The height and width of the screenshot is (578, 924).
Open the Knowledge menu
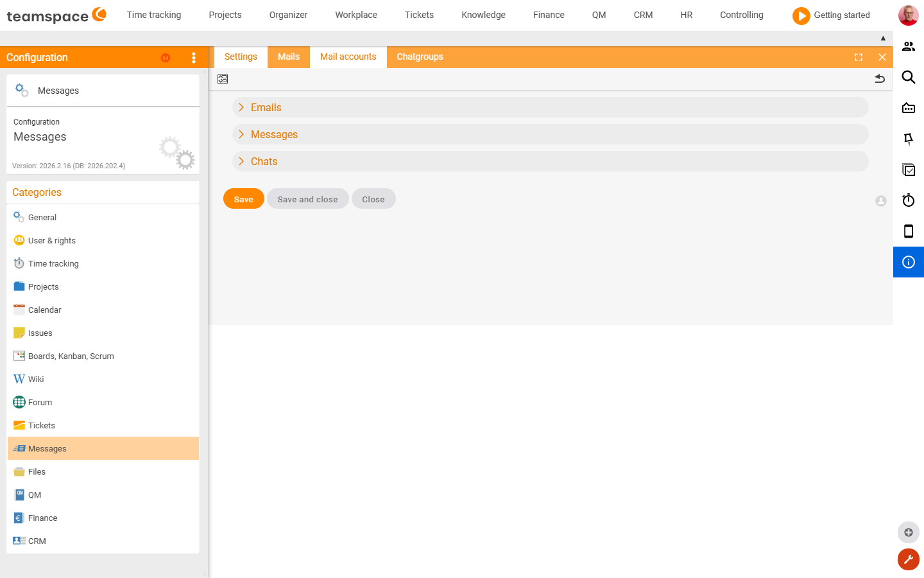[484, 15]
